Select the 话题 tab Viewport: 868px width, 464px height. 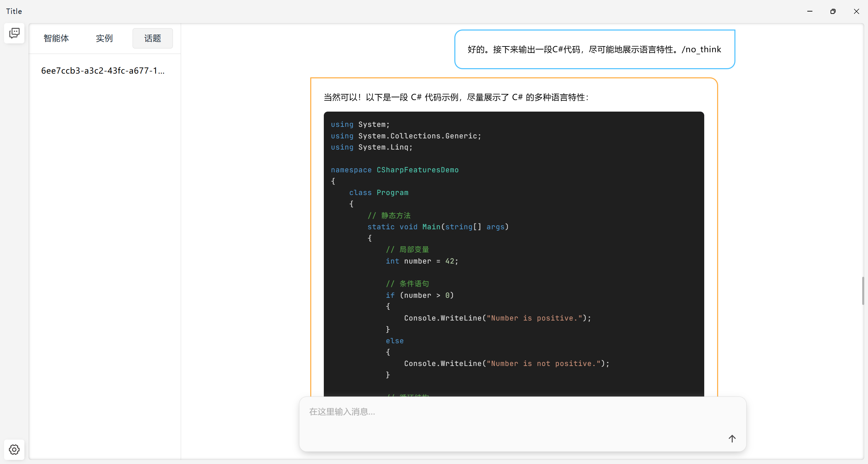[x=152, y=38]
